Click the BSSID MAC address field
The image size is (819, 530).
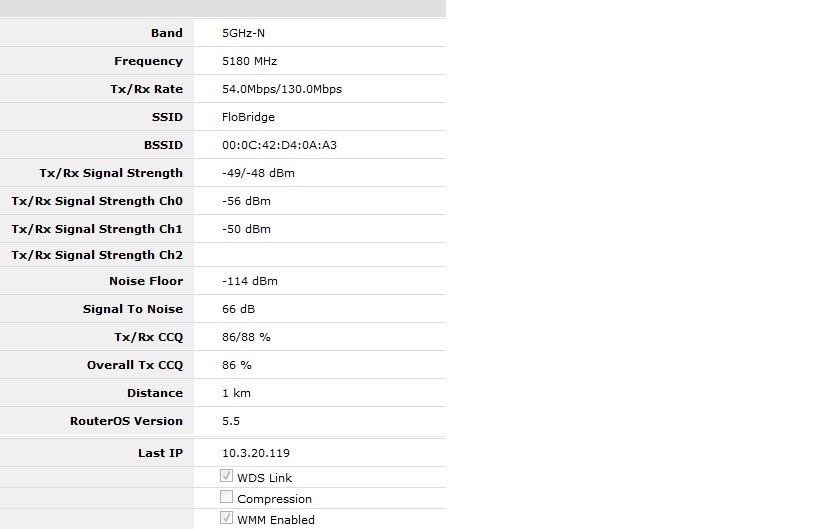pyautogui.click(x=279, y=145)
